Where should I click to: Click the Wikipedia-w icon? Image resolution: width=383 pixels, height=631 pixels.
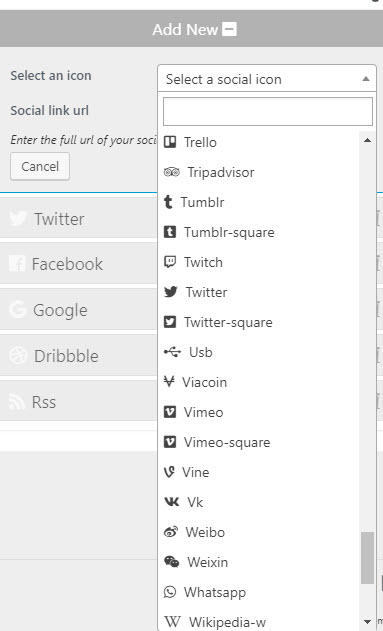tap(173, 622)
